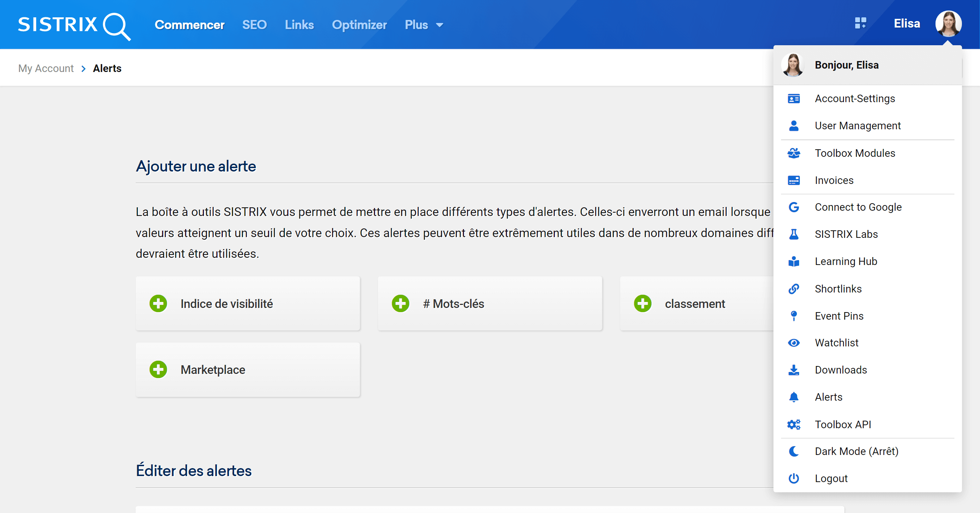Screen dimensions: 980x513
Task: Open the SEO tab
Action: 254,25
